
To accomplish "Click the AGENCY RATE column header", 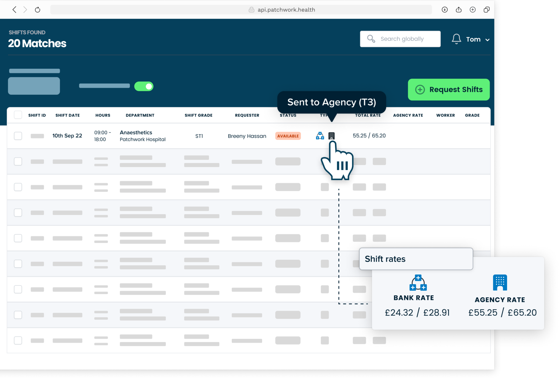I will pos(408,115).
